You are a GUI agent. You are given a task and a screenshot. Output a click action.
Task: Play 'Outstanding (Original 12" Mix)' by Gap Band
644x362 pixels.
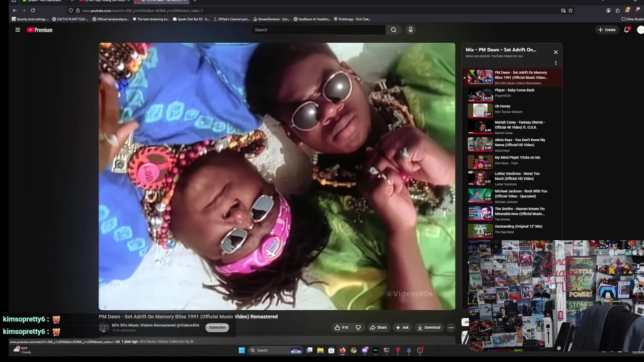[x=512, y=230]
